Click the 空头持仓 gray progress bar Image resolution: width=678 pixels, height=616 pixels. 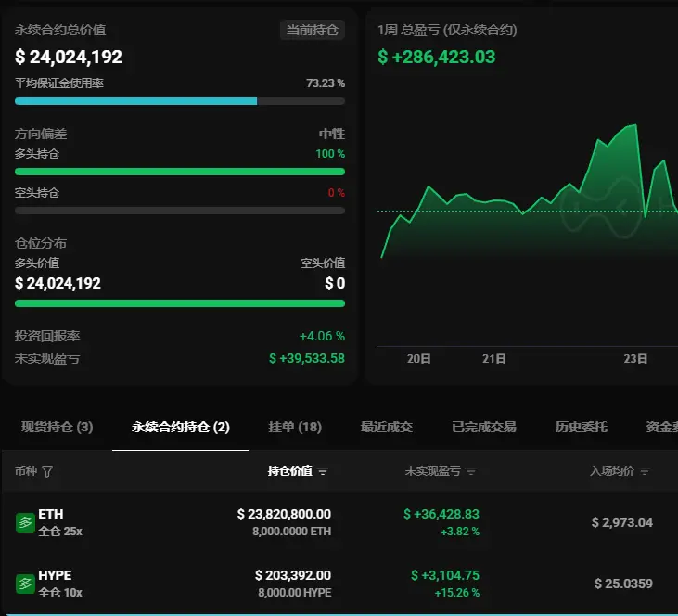(x=180, y=211)
